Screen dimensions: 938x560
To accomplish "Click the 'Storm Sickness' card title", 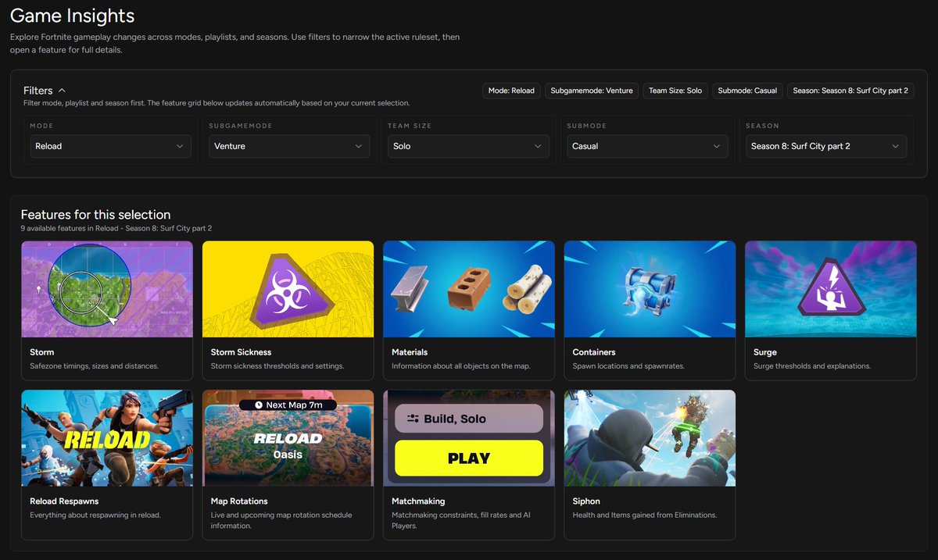I will click(241, 352).
